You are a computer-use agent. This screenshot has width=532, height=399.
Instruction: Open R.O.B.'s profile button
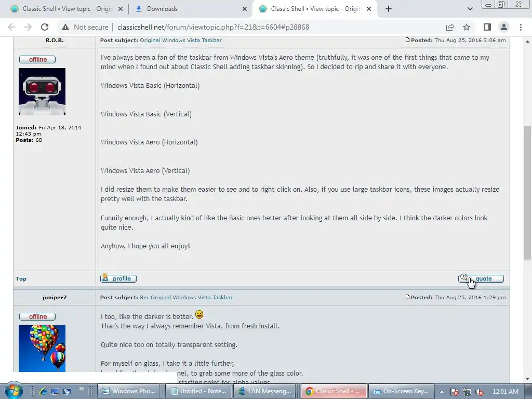118,278
